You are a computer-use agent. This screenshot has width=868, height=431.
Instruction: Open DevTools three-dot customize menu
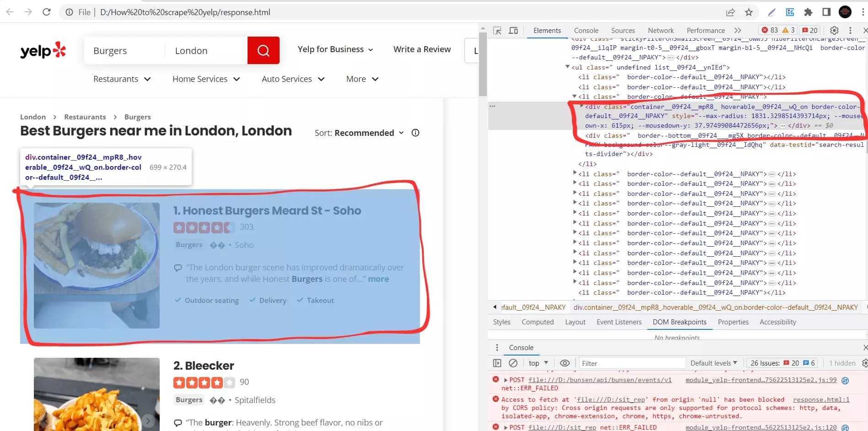[x=850, y=30]
